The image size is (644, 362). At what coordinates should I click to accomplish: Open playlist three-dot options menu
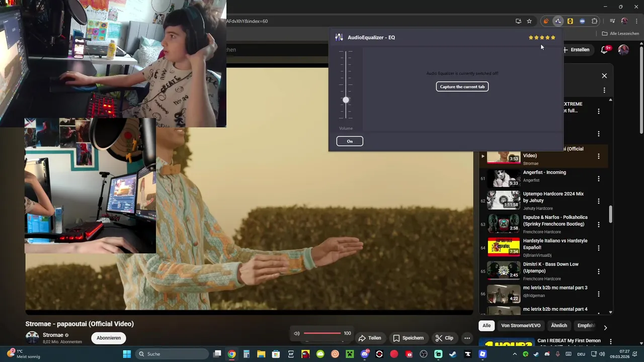point(604,90)
